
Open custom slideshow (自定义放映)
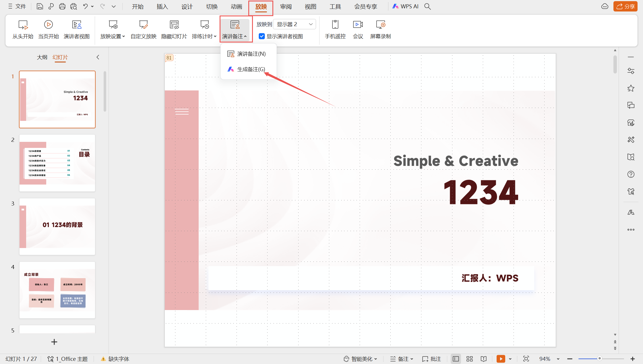click(x=143, y=29)
